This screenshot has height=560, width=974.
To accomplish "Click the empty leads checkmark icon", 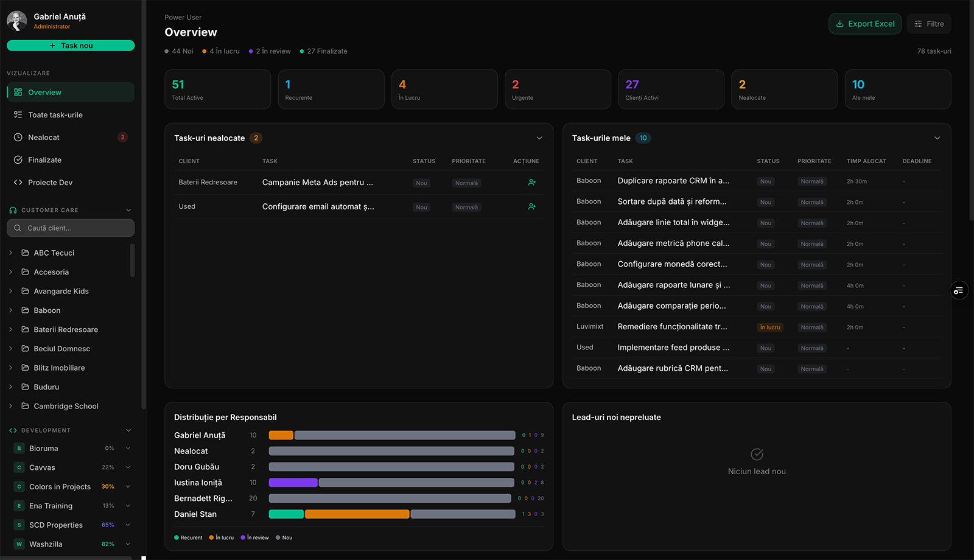I will click(757, 454).
